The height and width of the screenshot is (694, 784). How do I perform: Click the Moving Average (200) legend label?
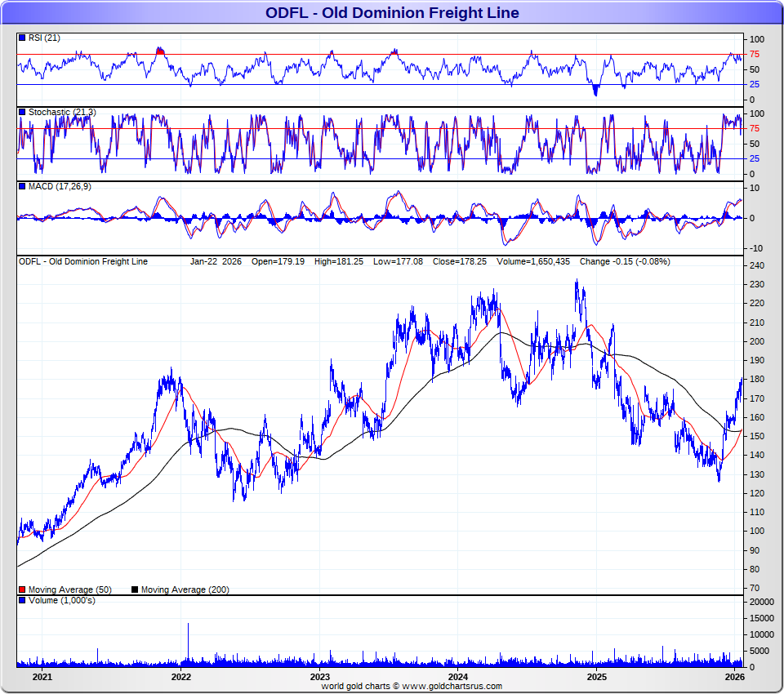click(185, 589)
